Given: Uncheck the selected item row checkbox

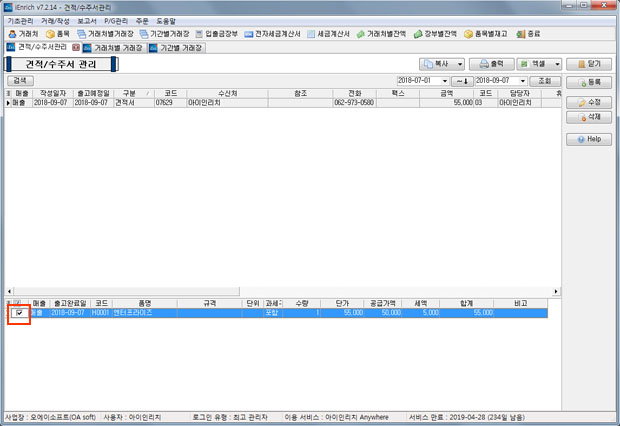Looking at the screenshot, I should click(19, 313).
